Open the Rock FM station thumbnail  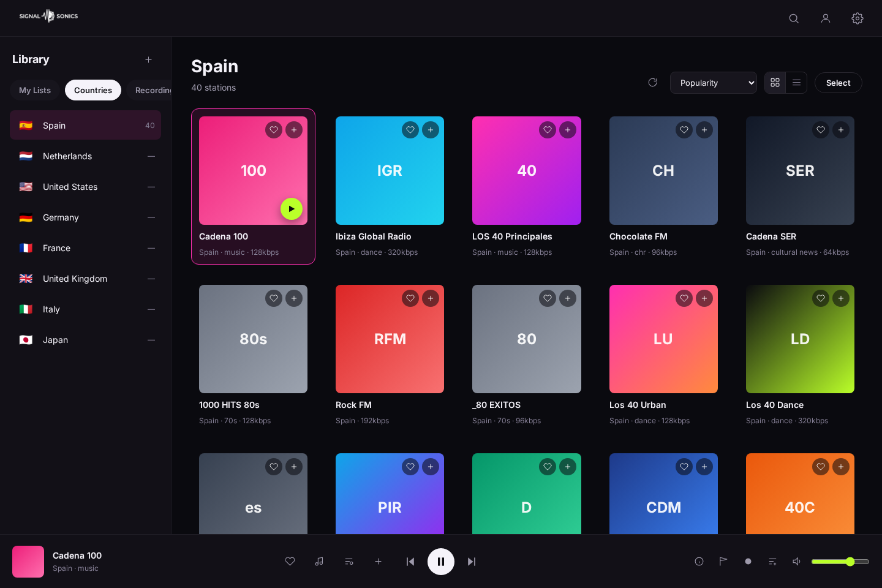(390, 339)
